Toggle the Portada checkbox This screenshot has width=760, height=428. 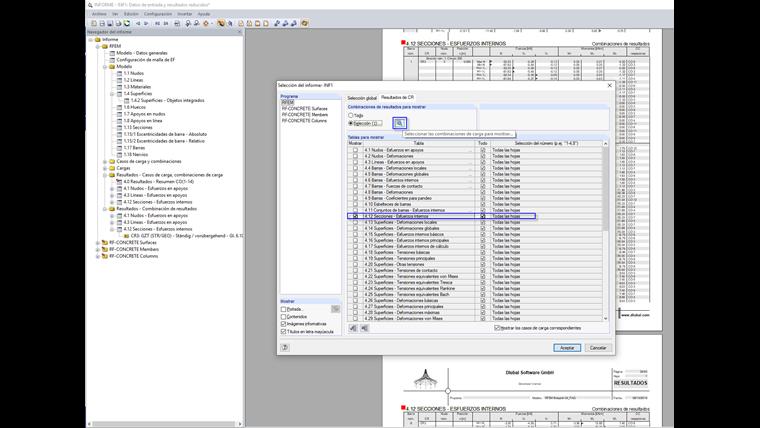[x=284, y=309]
